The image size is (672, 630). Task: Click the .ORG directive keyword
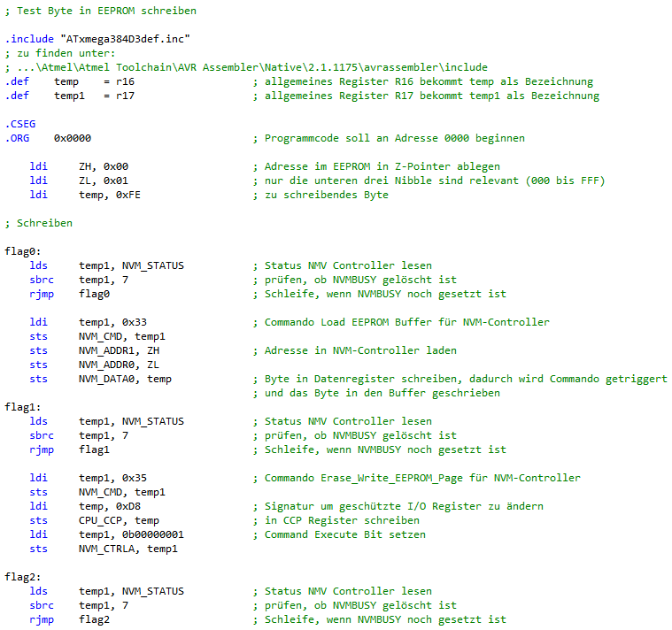click(18, 138)
